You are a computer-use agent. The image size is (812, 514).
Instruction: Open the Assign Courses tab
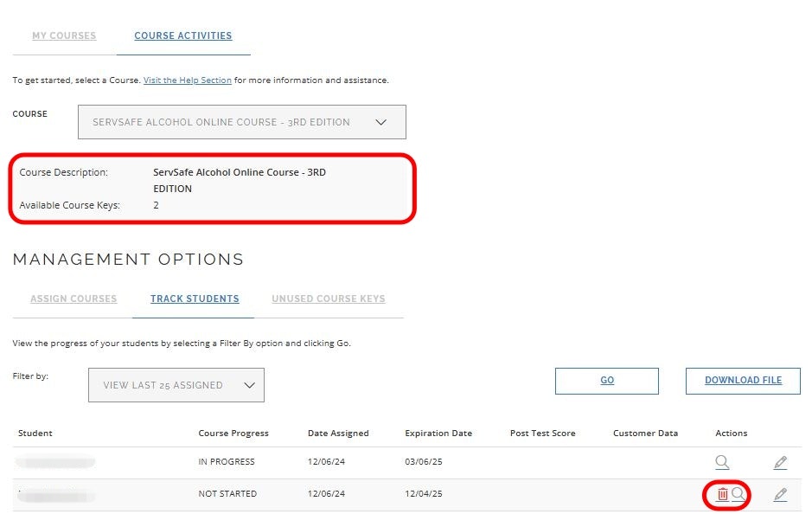(x=74, y=299)
